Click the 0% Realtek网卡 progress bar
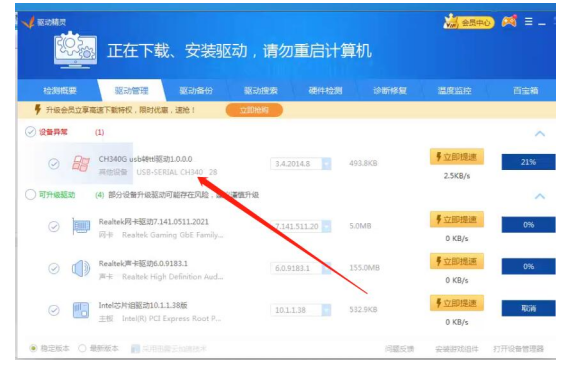 [x=528, y=225]
